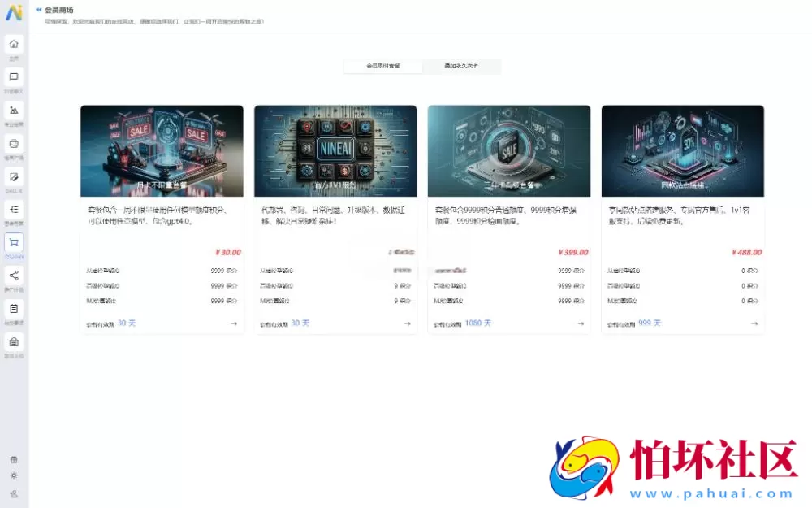Click the NineAI logo at top left
Viewport: 812px width, 508px height.
tap(13, 11)
